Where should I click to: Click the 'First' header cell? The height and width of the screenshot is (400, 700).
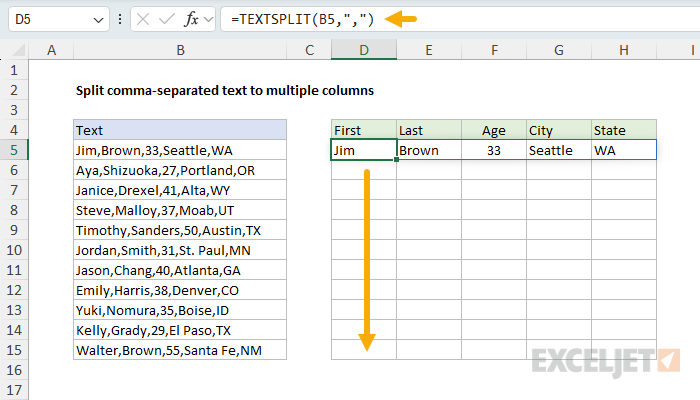click(363, 130)
